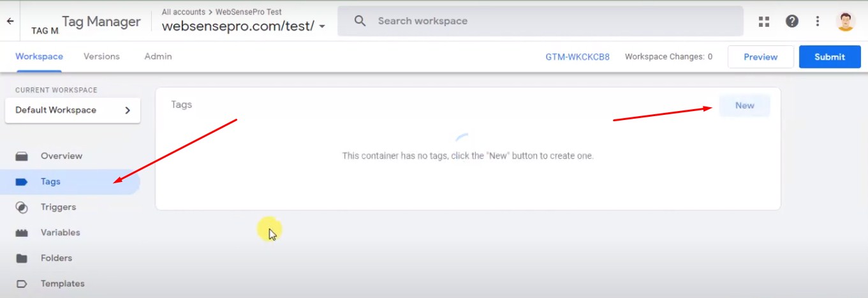Screen dimensions: 868x298
Task: Click the All accounts breadcrumb link
Action: click(x=184, y=12)
